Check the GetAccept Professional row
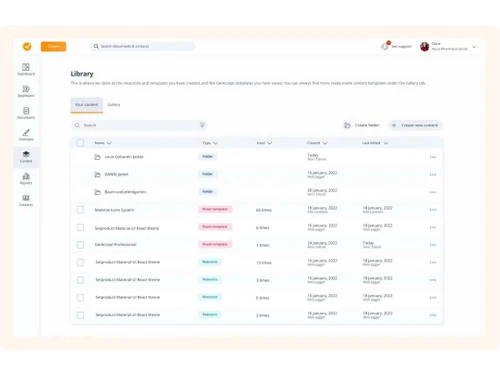This screenshot has width=500, height=375. [80, 245]
